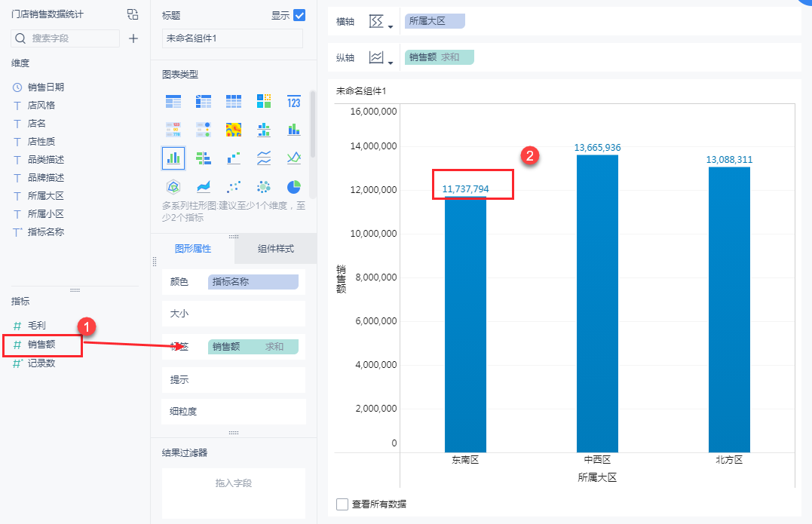Select the cross table chart type
This screenshot has width=812, height=524.
(x=204, y=102)
